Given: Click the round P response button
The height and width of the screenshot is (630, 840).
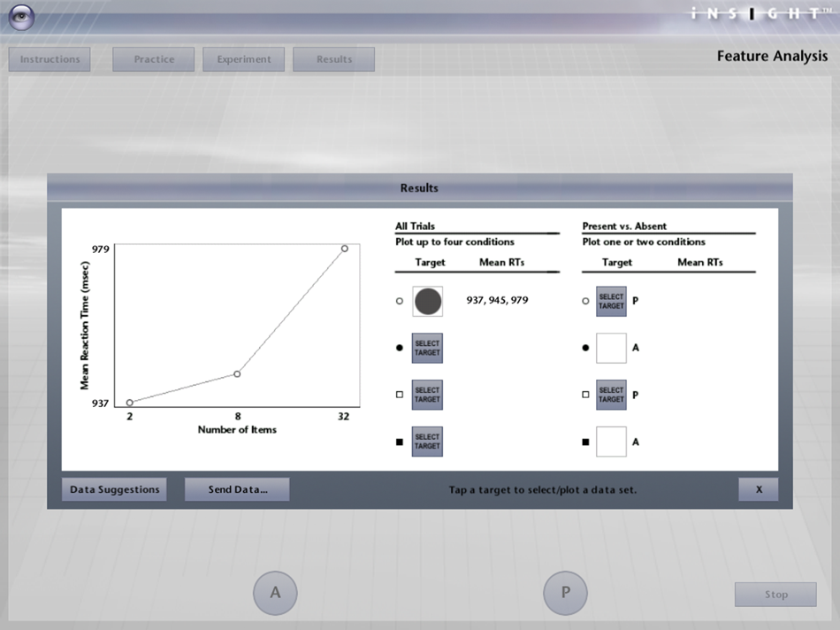Looking at the screenshot, I should (565, 593).
